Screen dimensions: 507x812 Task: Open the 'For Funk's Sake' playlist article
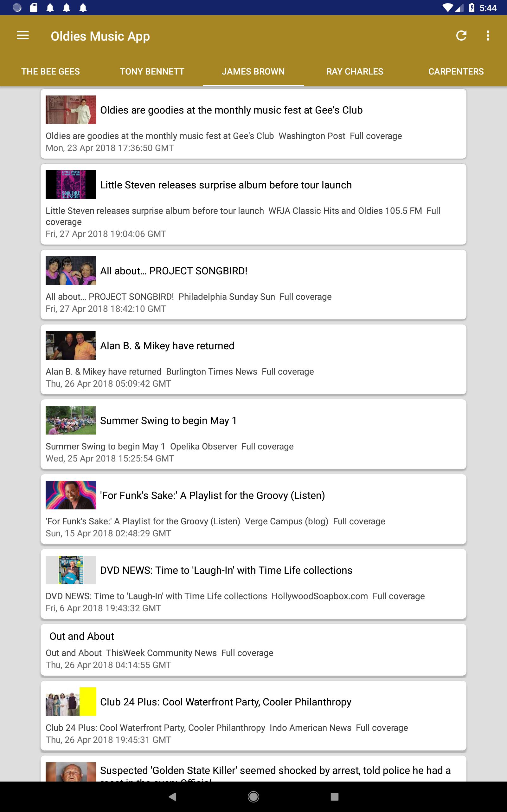click(x=253, y=509)
